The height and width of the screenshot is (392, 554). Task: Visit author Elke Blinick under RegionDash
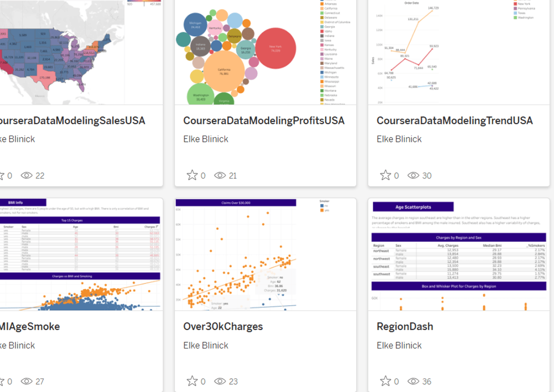coord(399,345)
